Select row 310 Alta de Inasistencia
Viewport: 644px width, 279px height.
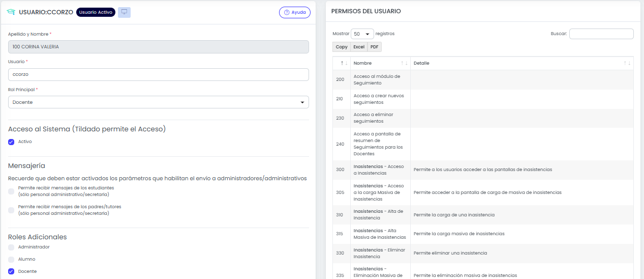[483, 215]
